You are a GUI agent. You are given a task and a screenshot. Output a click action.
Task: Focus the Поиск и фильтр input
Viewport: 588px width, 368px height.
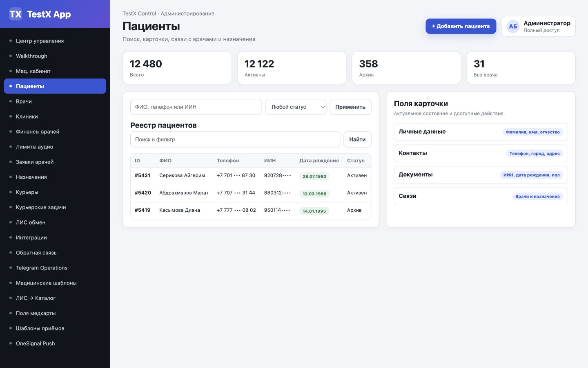pos(235,139)
